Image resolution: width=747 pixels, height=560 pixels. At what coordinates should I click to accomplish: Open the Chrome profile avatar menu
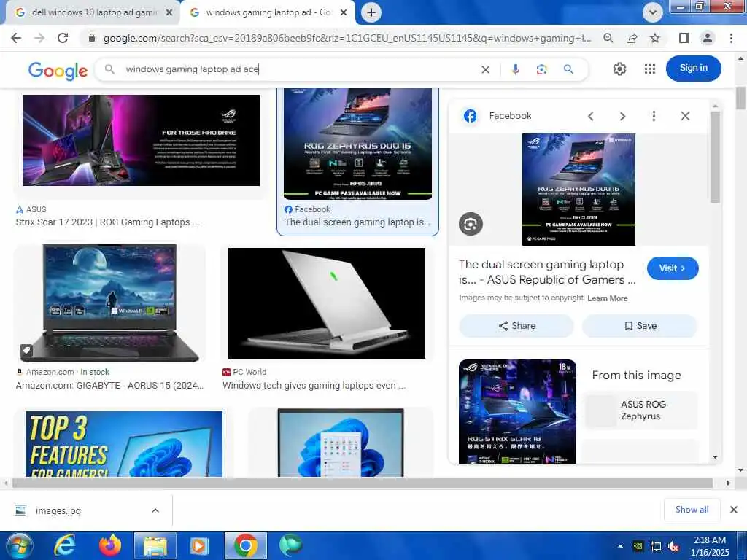click(708, 38)
